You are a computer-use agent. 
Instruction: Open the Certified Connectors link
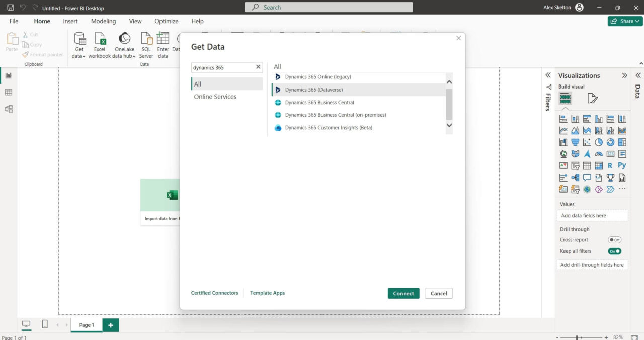coord(215,293)
